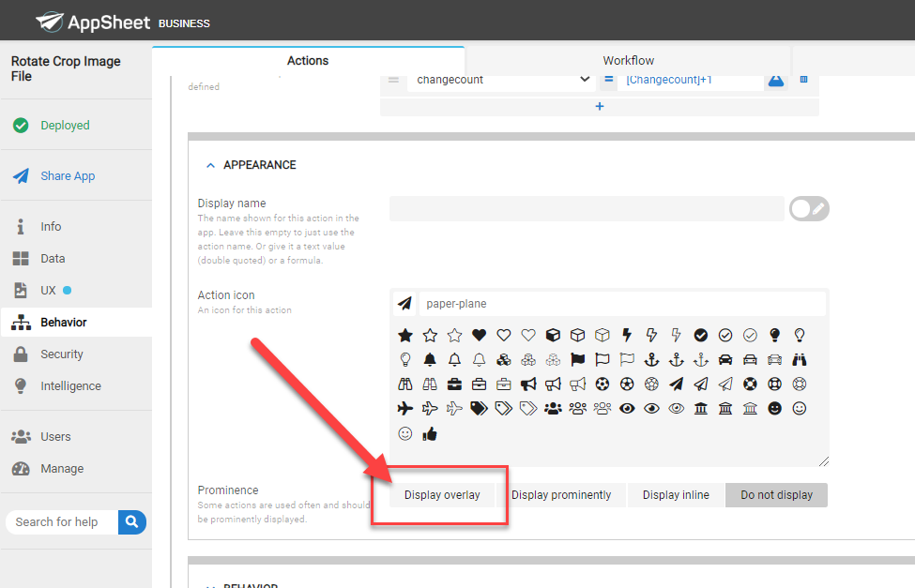Click the [Changecount]+1 expression field
This screenshot has width=915, height=588.
point(692,80)
